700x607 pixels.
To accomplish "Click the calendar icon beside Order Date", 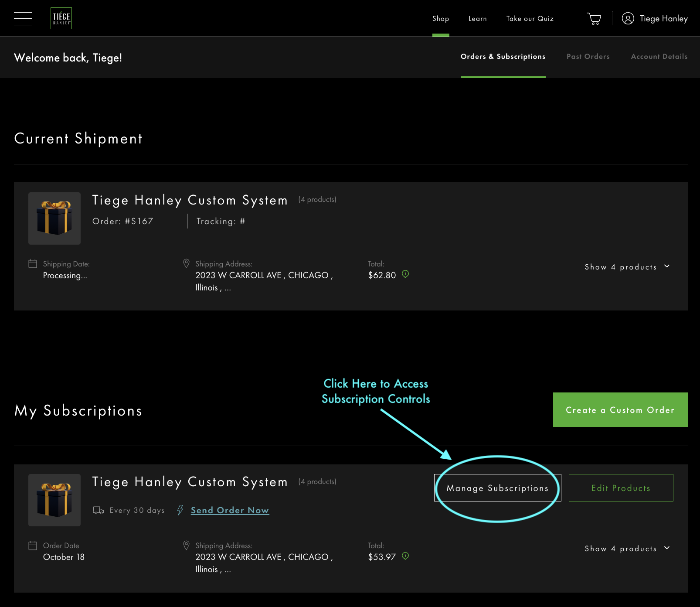I will (33, 545).
